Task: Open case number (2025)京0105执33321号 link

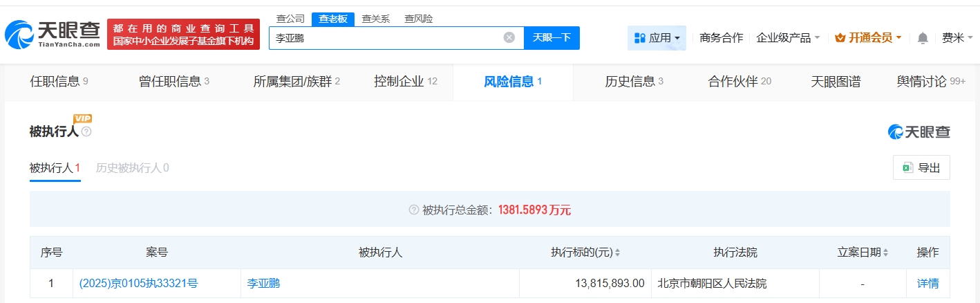Action: [x=138, y=283]
